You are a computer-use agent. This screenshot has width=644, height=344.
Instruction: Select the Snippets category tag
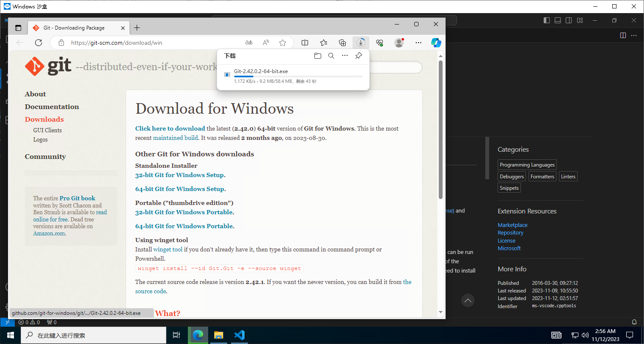509,188
